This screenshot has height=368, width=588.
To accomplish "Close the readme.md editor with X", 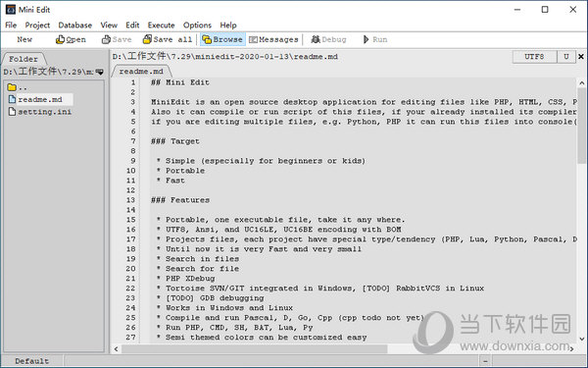I will (581, 57).
